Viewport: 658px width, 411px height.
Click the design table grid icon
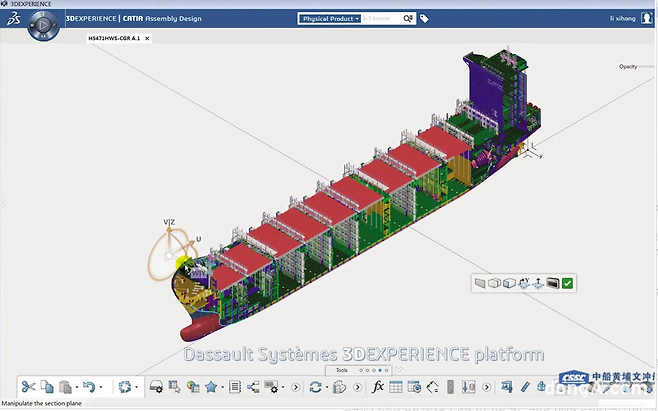pyautogui.click(x=396, y=387)
